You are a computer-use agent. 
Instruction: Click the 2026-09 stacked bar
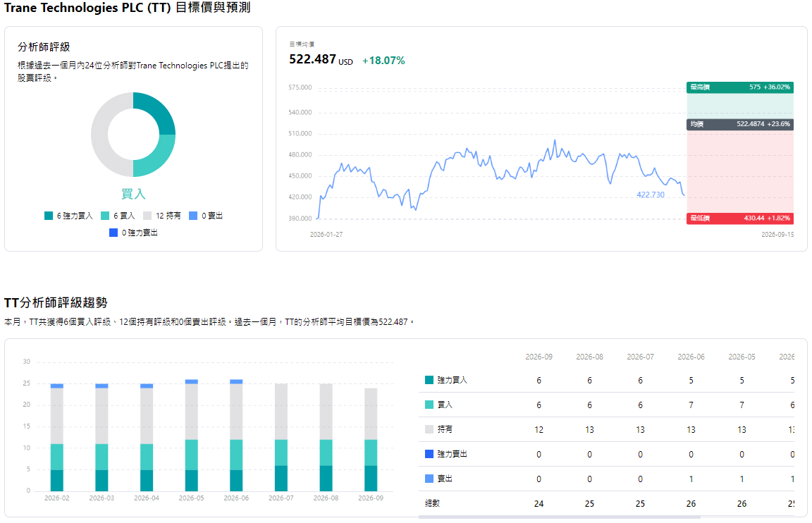(x=371, y=440)
